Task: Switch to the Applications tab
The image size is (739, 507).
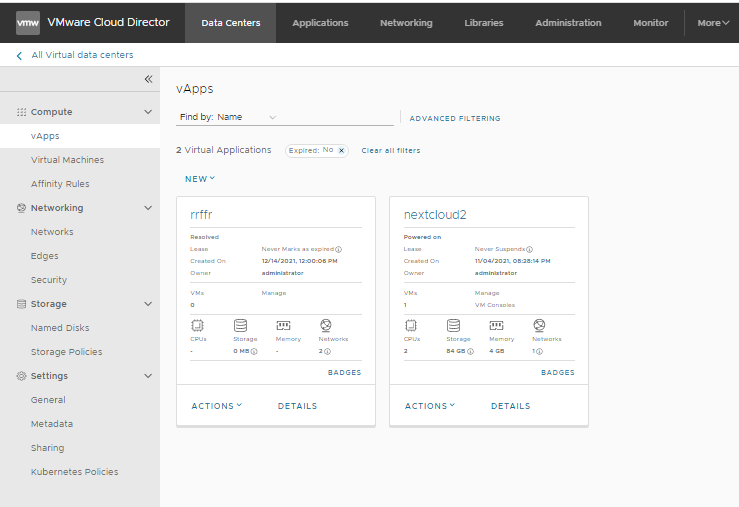Action: pos(320,23)
